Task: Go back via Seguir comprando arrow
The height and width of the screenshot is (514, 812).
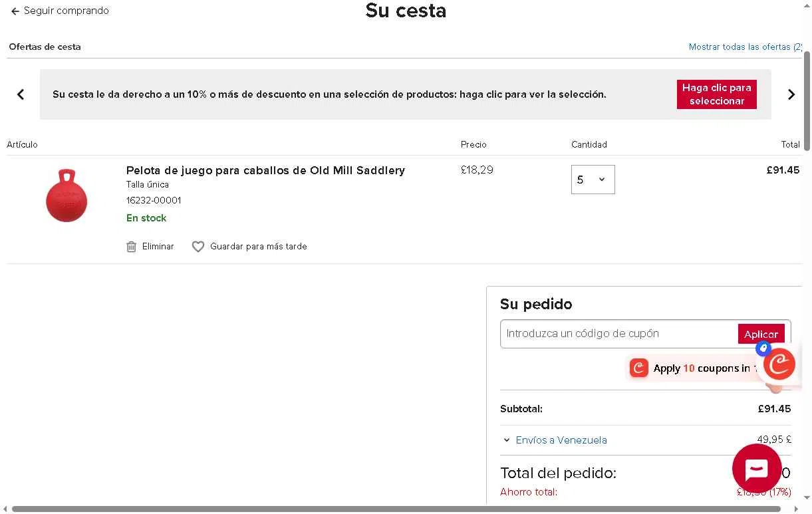Action: [x=15, y=11]
